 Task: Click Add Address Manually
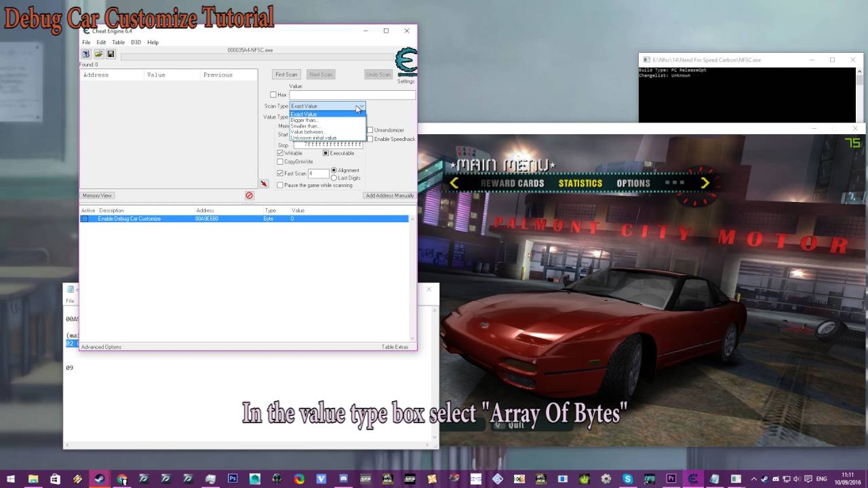pos(390,195)
